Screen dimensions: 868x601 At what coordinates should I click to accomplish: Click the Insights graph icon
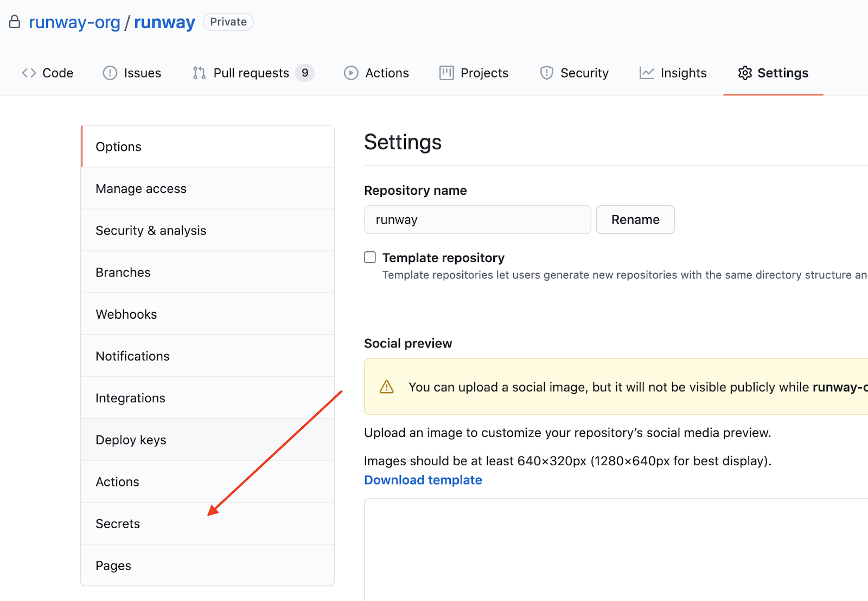pyautogui.click(x=646, y=72)
